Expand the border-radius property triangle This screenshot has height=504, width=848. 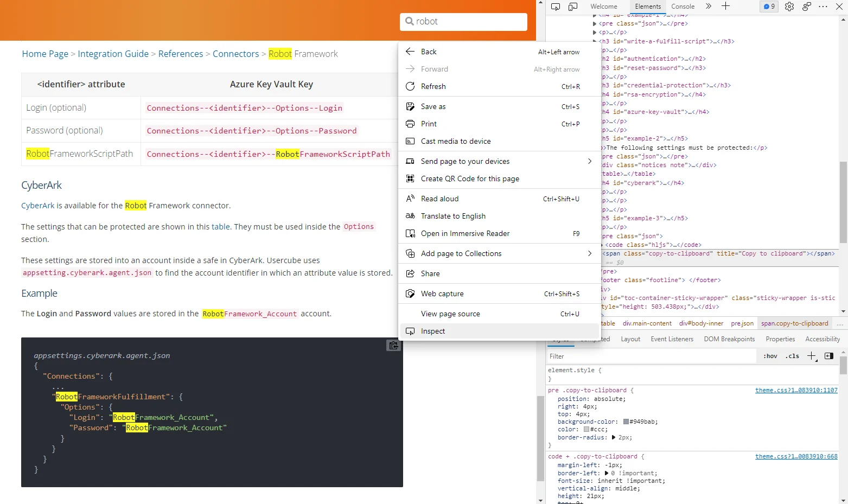(x=614, y=437)
